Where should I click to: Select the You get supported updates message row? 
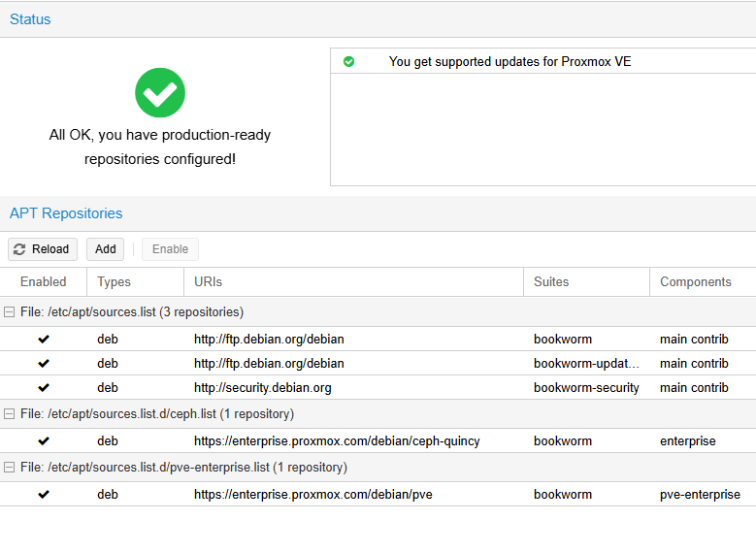tap(542, 62)
